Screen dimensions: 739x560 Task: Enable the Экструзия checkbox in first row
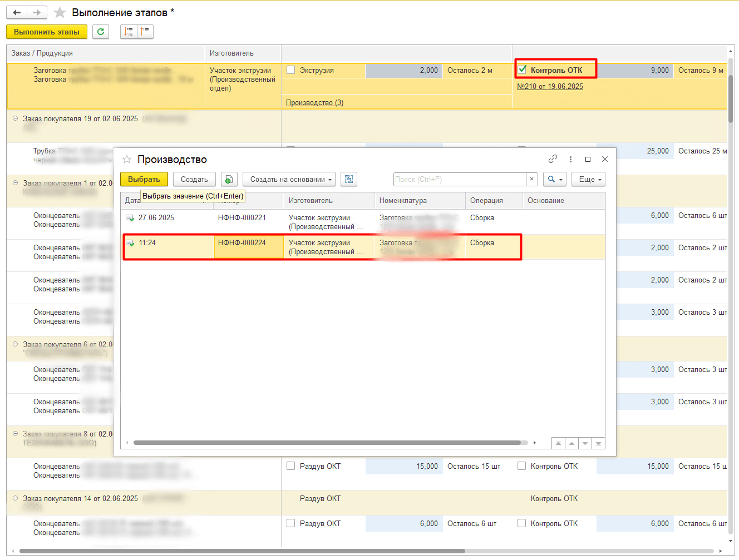[x=290, y=70]
